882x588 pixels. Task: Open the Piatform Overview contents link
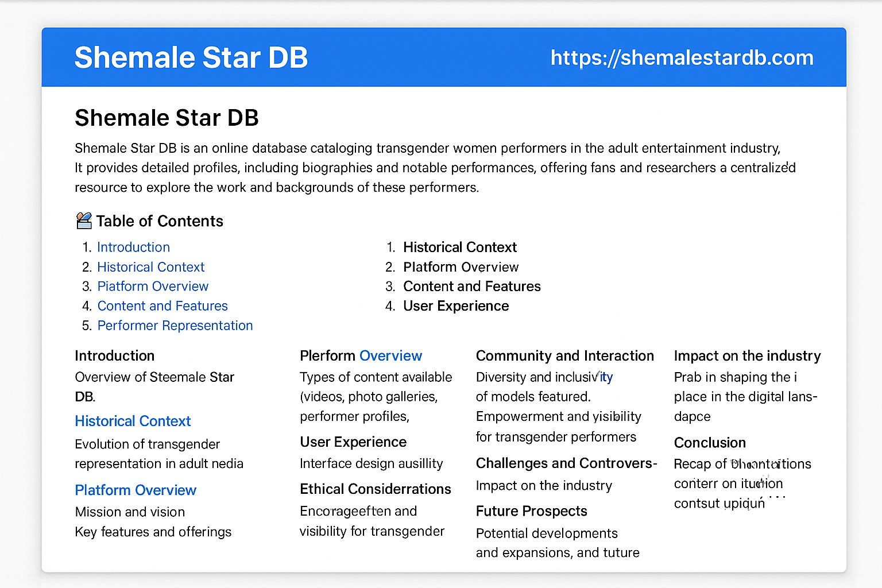click(153, 286)
